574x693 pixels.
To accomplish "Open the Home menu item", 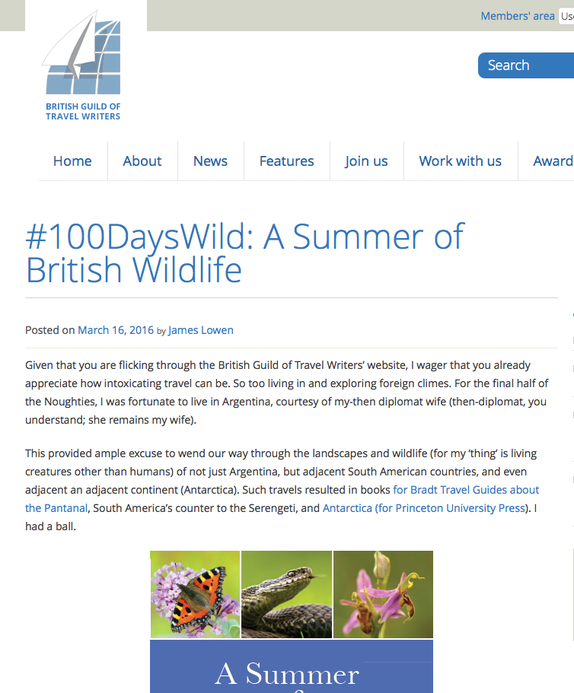I will coord(72,161).
